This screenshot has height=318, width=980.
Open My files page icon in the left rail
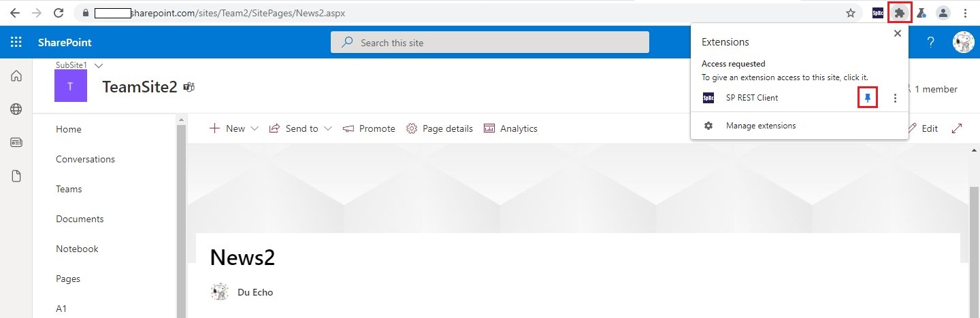[16, 177]
